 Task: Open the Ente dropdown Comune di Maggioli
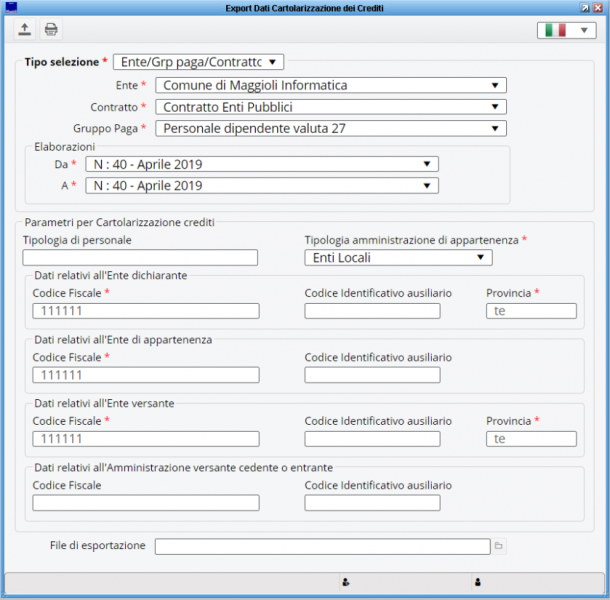331,85
